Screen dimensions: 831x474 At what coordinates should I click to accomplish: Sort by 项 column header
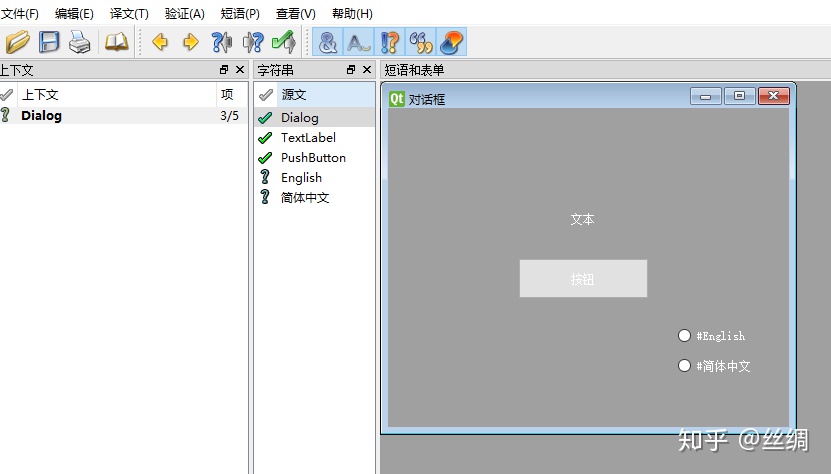tap(232, 94)
